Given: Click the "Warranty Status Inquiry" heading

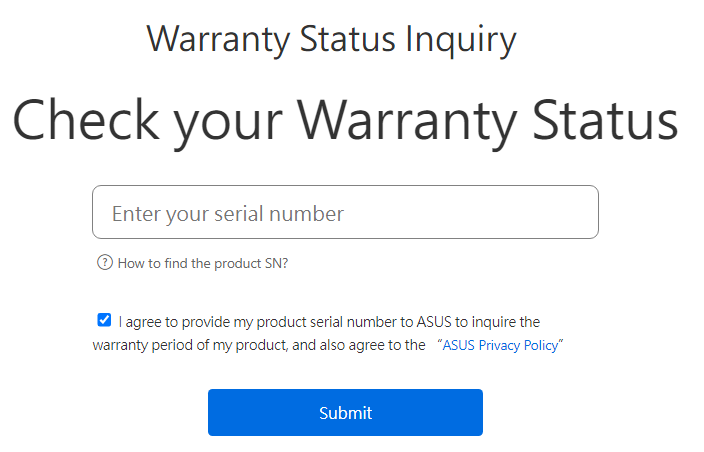Looking at the screenshot, I should [x=331, y=39].
